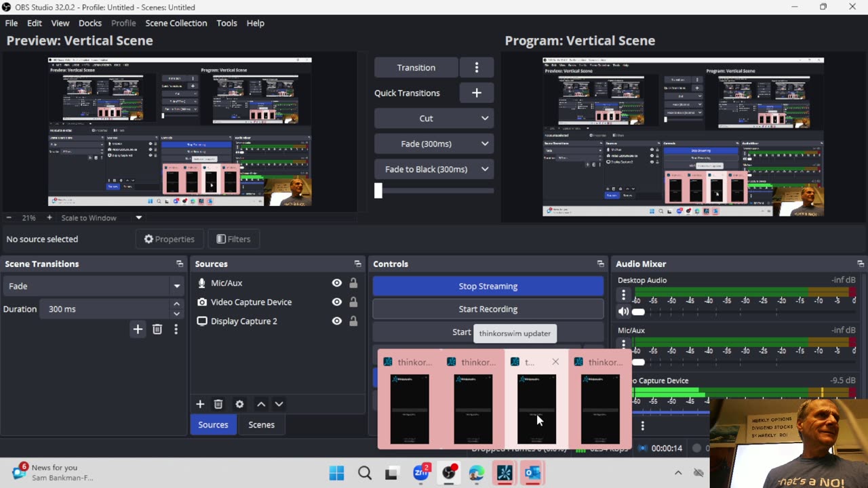This screenshot has width=868, height=488.
Task: Hide the Video Capture Device source
Action: 337,302
